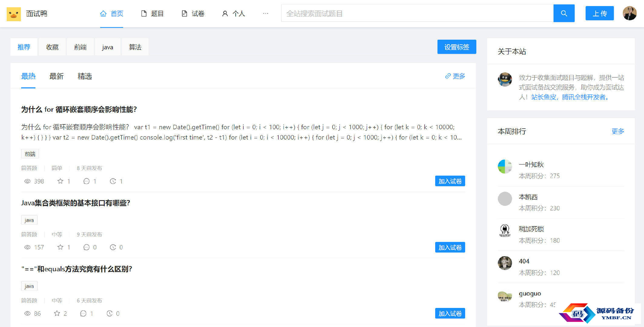644x327 pixels.
Task: Click the 上传 upload button
Action: tap(600, 13)
